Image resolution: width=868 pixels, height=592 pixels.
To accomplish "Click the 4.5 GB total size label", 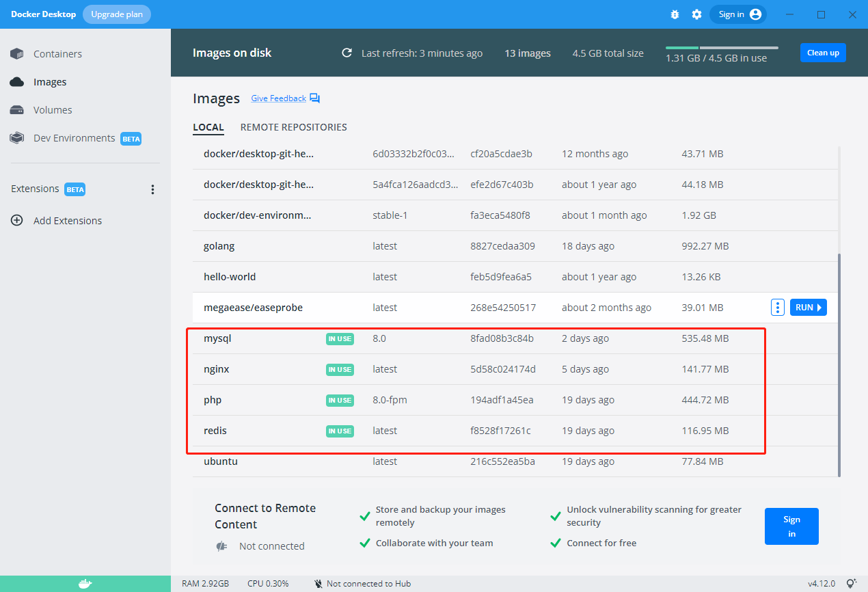I will [608, 53].
